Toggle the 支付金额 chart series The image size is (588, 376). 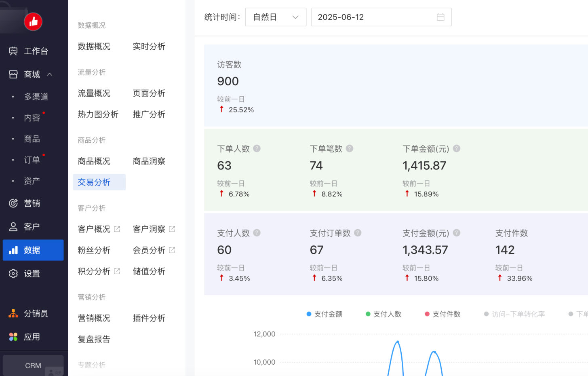point(324,314)
